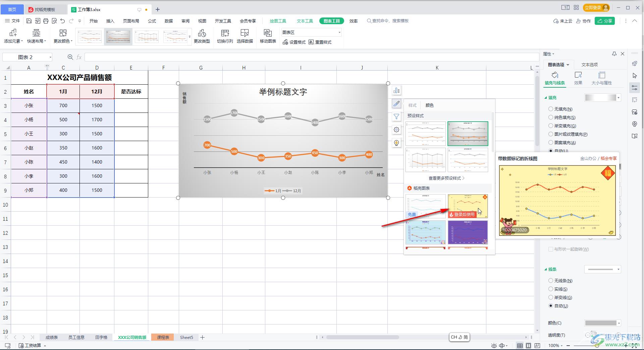Click Reset Style (重置样式) button

coord(320,42)
